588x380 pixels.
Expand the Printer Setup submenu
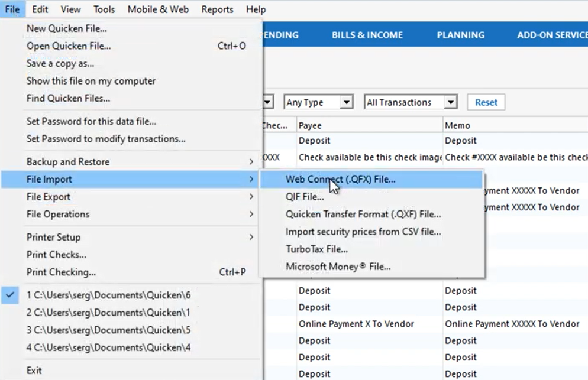130,237
